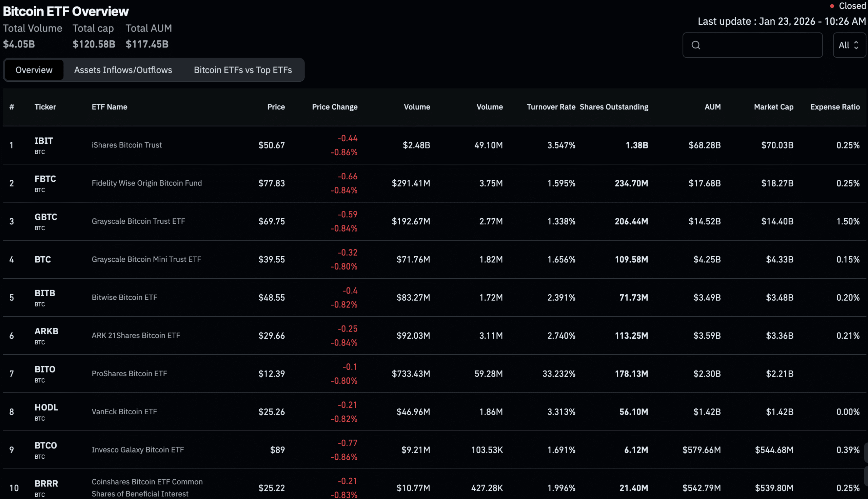Switch to Assets Inflows/Outflows tab
868x499 pixels.
pyautogui.click(x=123, y=70)
